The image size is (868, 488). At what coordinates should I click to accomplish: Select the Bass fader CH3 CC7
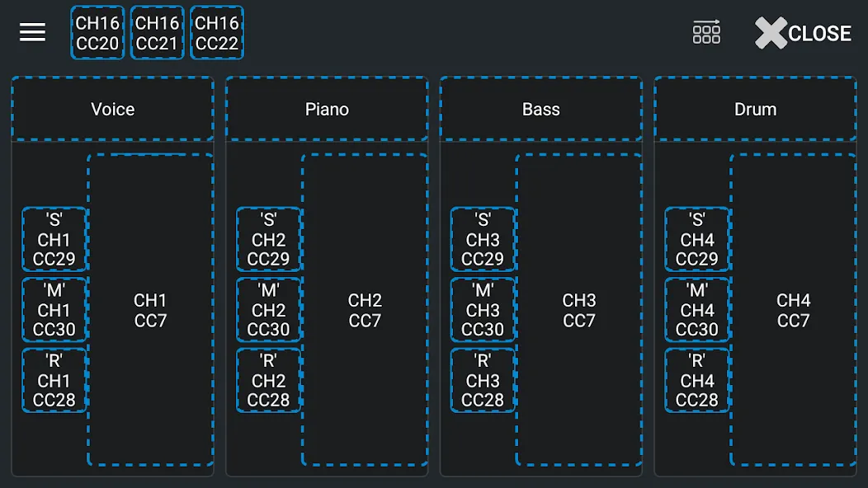point(579,310)
